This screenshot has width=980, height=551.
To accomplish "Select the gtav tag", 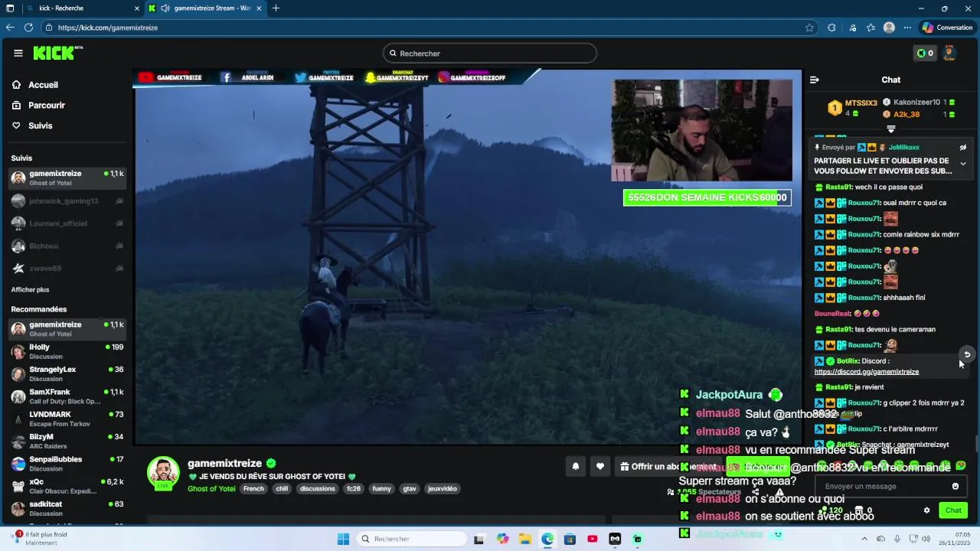I will (x=410, y=489).
